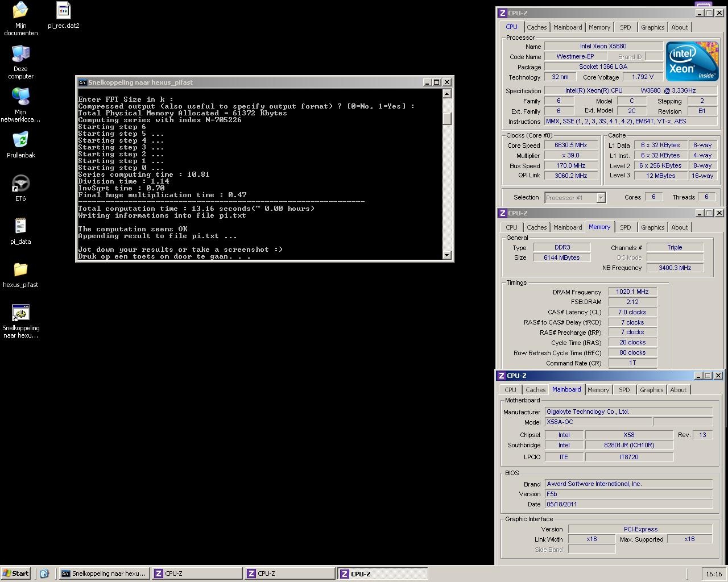Select the Mijn netwerklocaties desktop icon
Image resolution: width=728 pixels, height=582 pixels.
pyautogui.click(x=20, y=97)
